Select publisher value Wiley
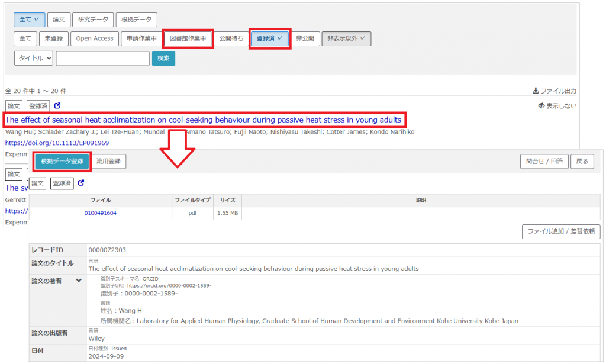 pos(96,339)
